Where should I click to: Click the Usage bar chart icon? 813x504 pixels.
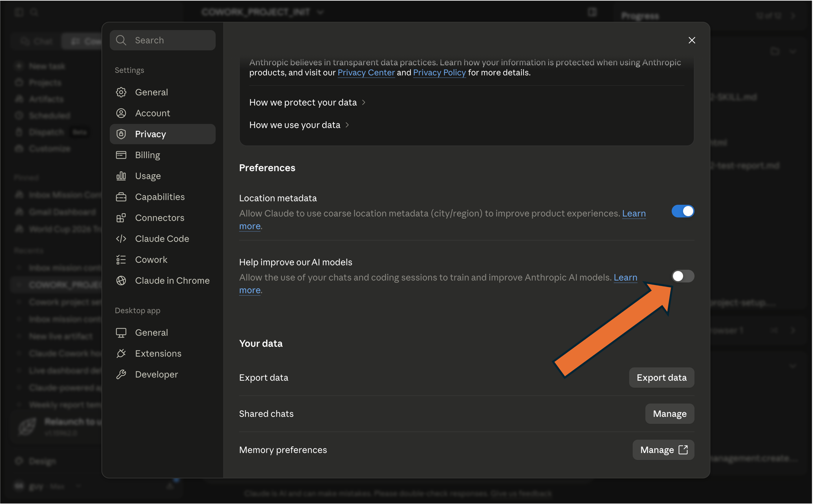[x=121, y=176]
